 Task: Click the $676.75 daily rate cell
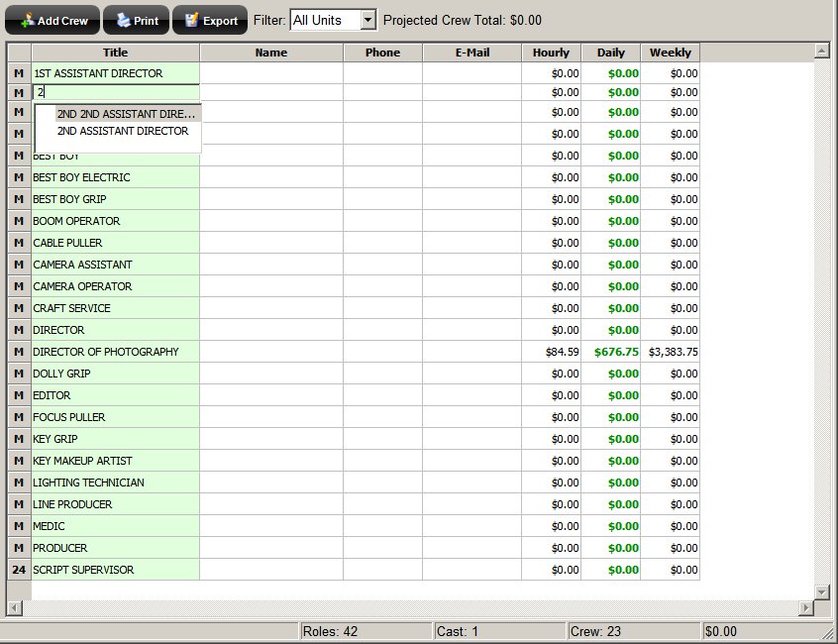coord(611,352)
